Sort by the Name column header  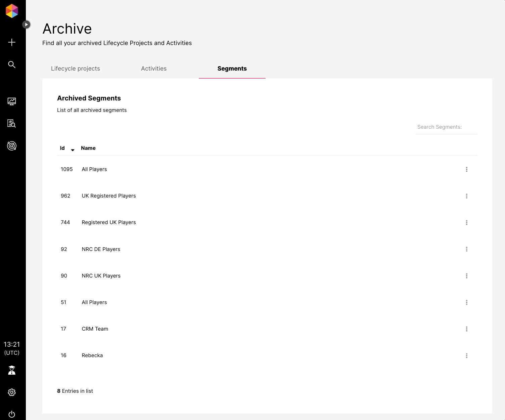click(x=88, y=148)
